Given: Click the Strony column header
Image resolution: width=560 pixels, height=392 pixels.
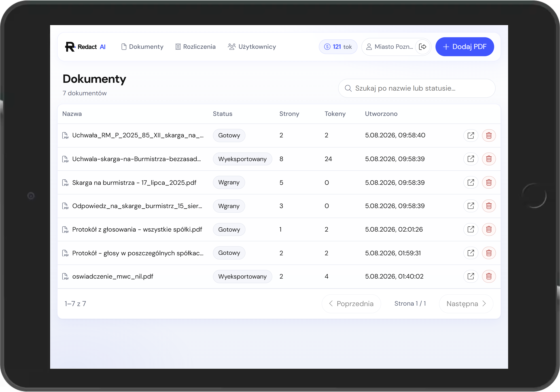Looking at the screenshot, I should tap(289, 114).
